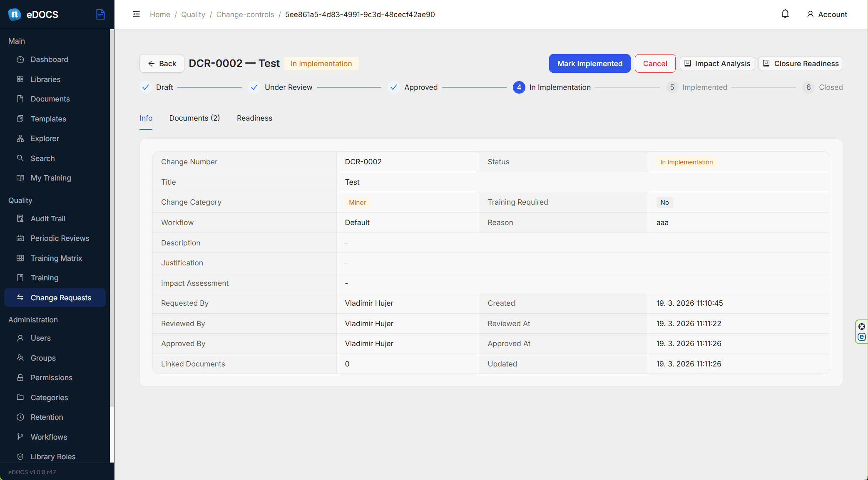Switch to the Info tab
The height and width of the screenshot is (480, 868).
146,118
